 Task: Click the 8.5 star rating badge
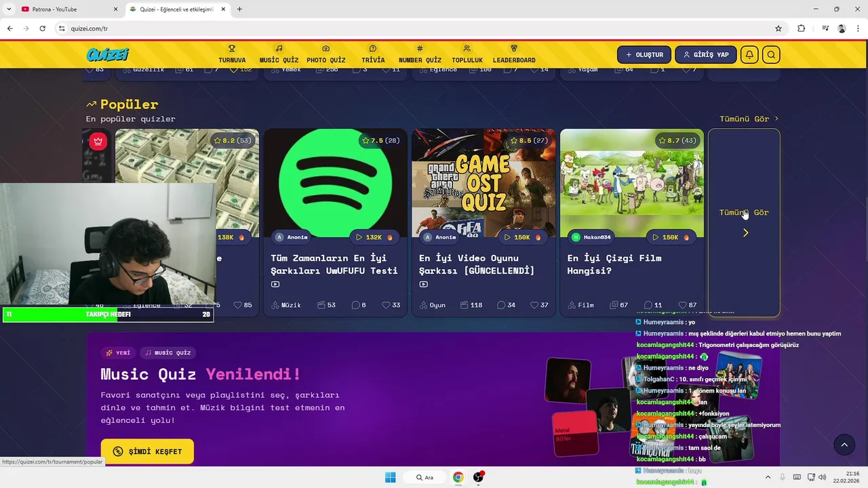(x=530, y=140)
